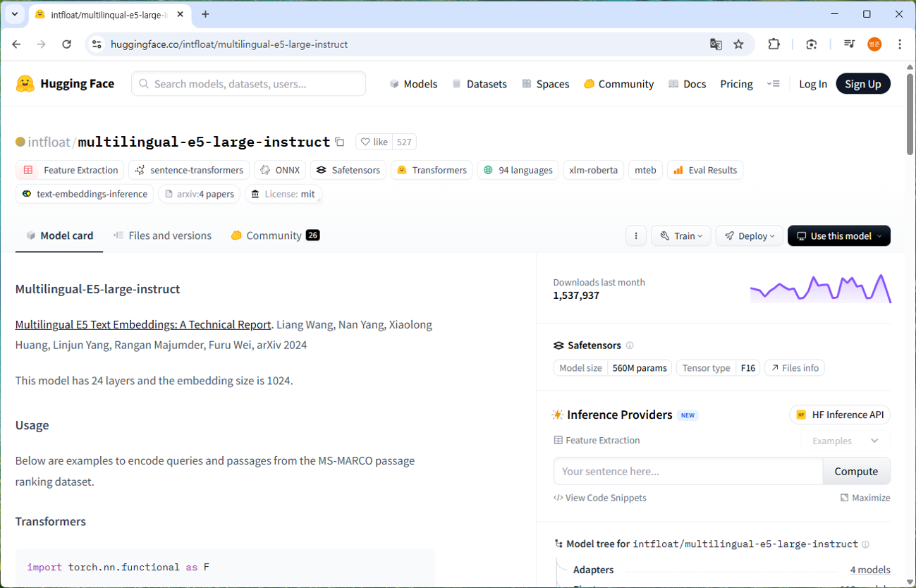Screen dimensions: 916x588
Task: Bookmark this page with the star icon
Action: click(738, 44)
